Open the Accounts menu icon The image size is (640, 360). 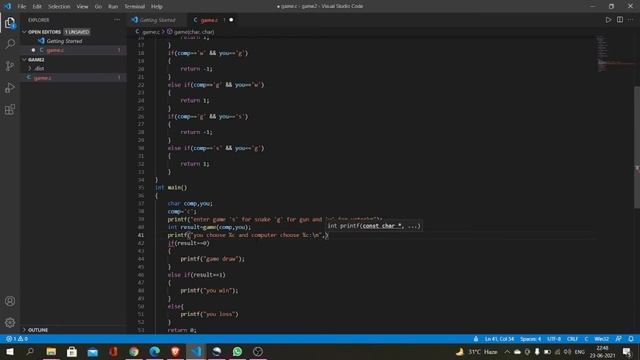coord(10,301)
